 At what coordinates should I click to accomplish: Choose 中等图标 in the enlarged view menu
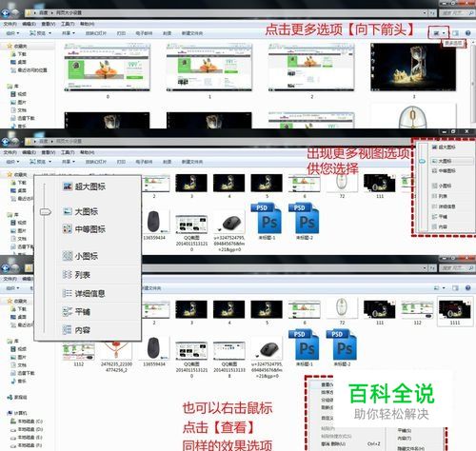pos(85,229)
